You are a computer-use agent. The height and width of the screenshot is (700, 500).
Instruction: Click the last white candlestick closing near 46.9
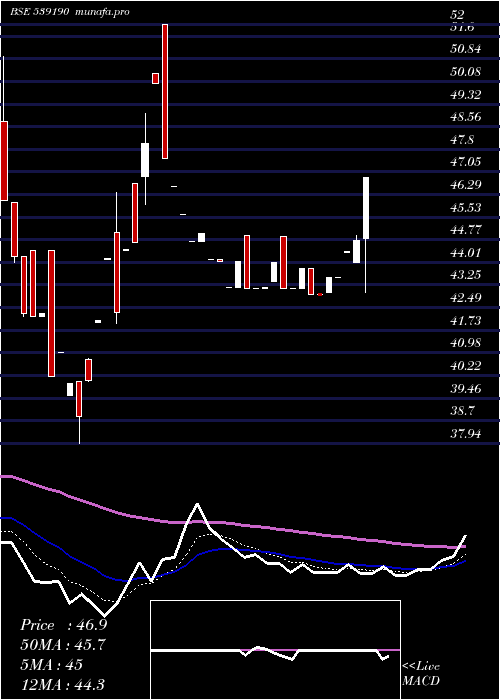366,208
